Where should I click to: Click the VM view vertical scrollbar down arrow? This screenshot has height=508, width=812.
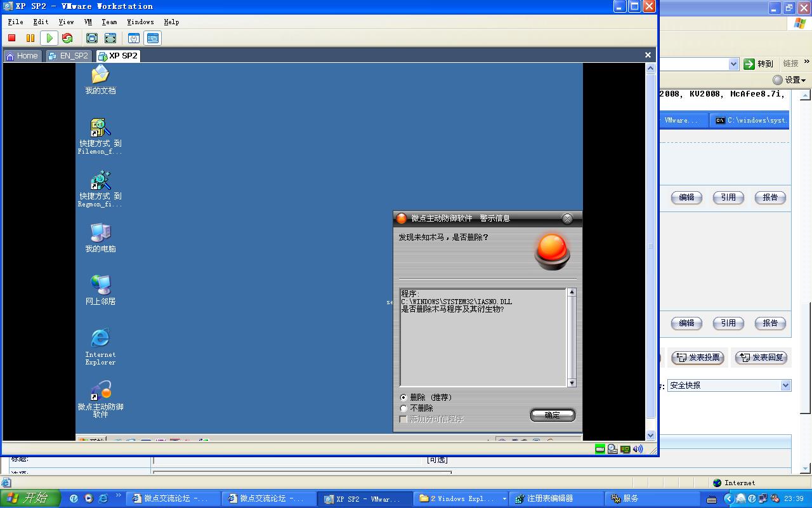pyautogui.click(x=650, y=435)
